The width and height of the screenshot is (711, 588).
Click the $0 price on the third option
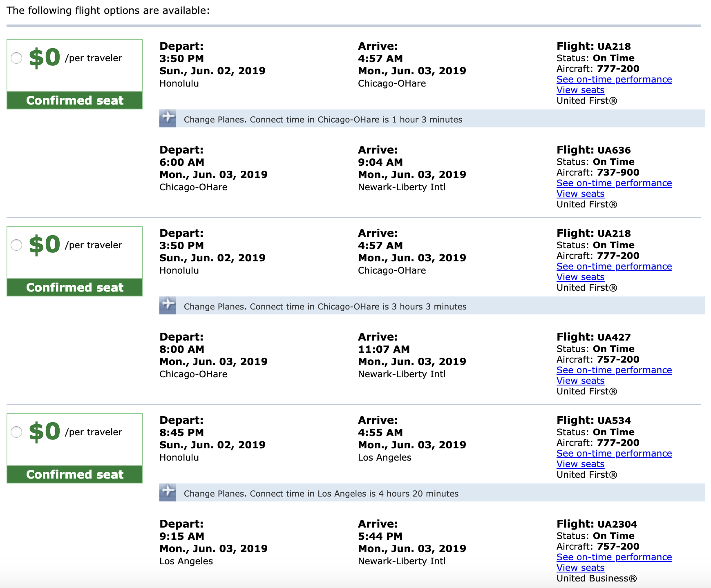click(45, 432)
